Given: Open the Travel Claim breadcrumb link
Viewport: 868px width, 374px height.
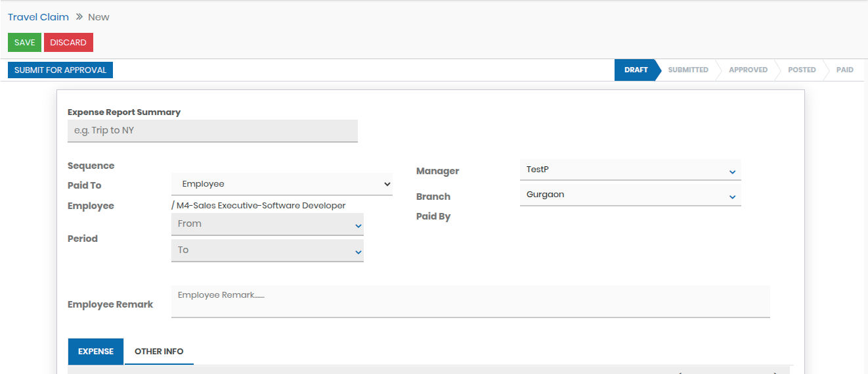Looking at the screenshot, I should click(x=38, y=17).
